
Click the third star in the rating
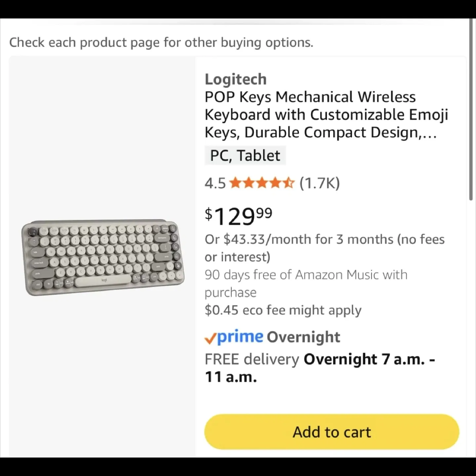(262, 183)
